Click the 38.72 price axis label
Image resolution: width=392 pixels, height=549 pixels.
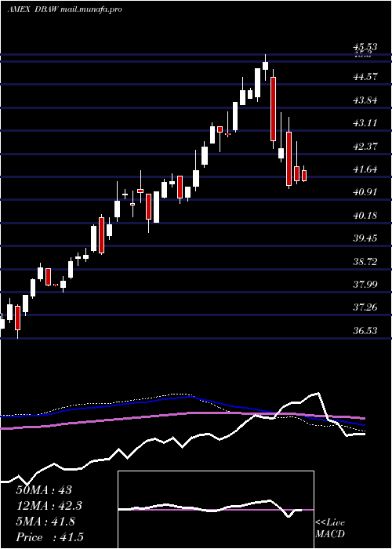[x=365, y=261]
